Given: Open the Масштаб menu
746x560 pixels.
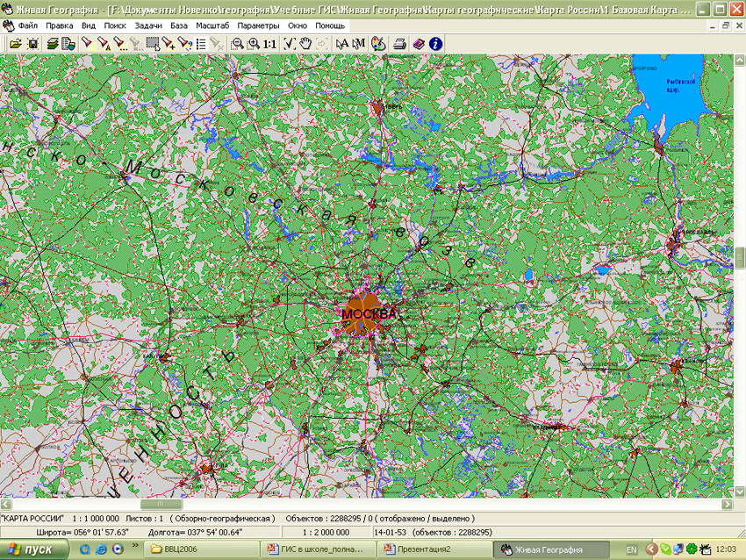Looking at the screenshot, I should (212, 25).
